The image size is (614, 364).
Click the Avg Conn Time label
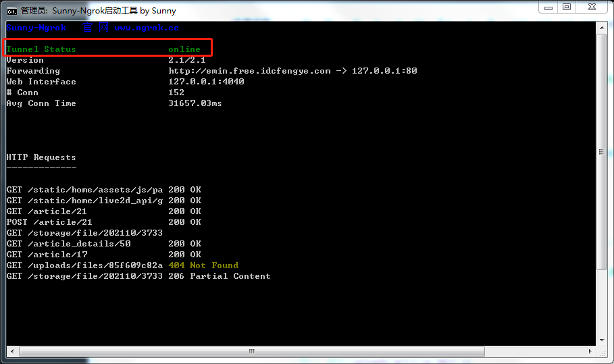41,104
